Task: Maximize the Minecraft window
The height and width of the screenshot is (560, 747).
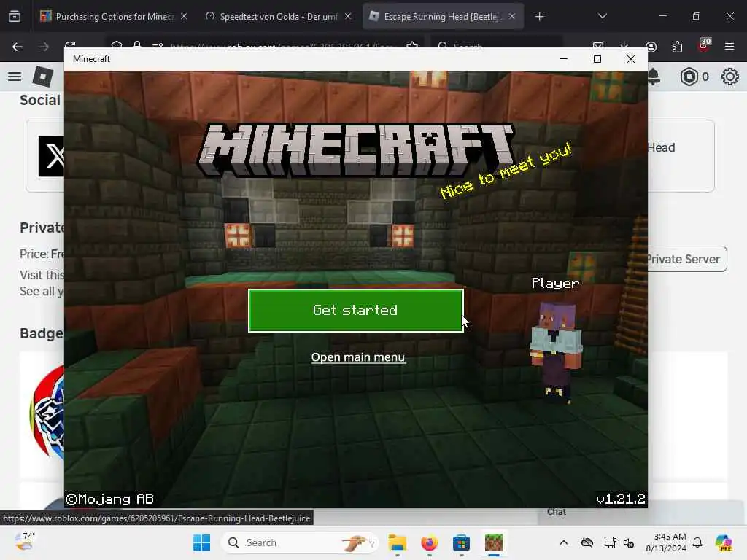Action: tap(597, 59)
